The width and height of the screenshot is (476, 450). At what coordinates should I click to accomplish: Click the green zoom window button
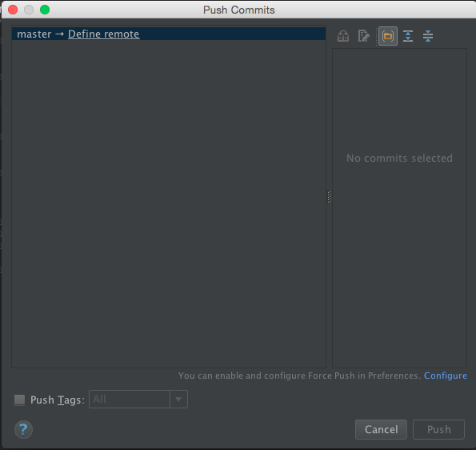45,10
